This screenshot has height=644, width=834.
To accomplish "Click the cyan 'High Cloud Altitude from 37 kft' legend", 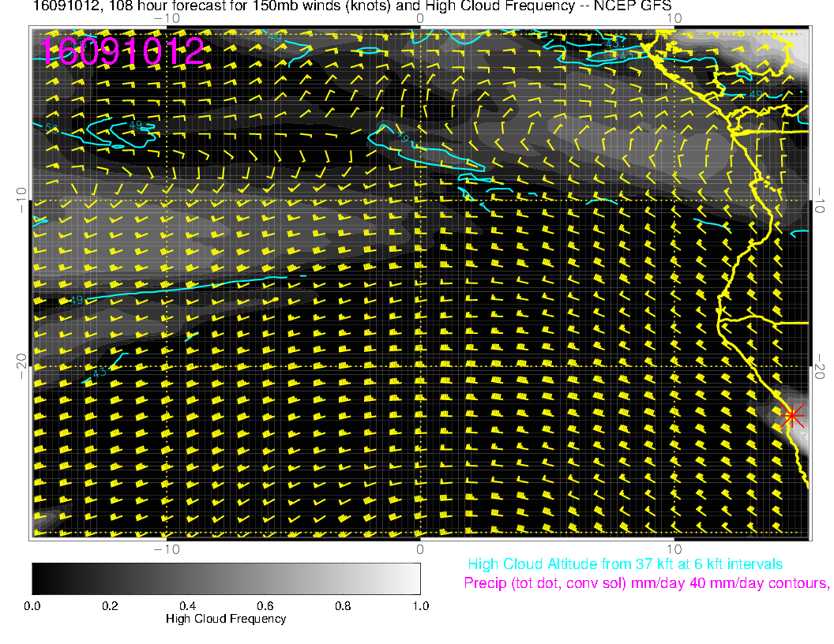I will (625, 564).
